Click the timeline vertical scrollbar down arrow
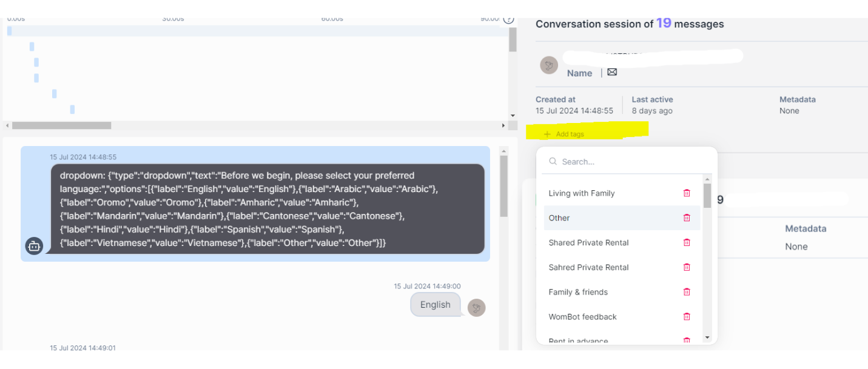868x369 pixels. coord(513,116)
